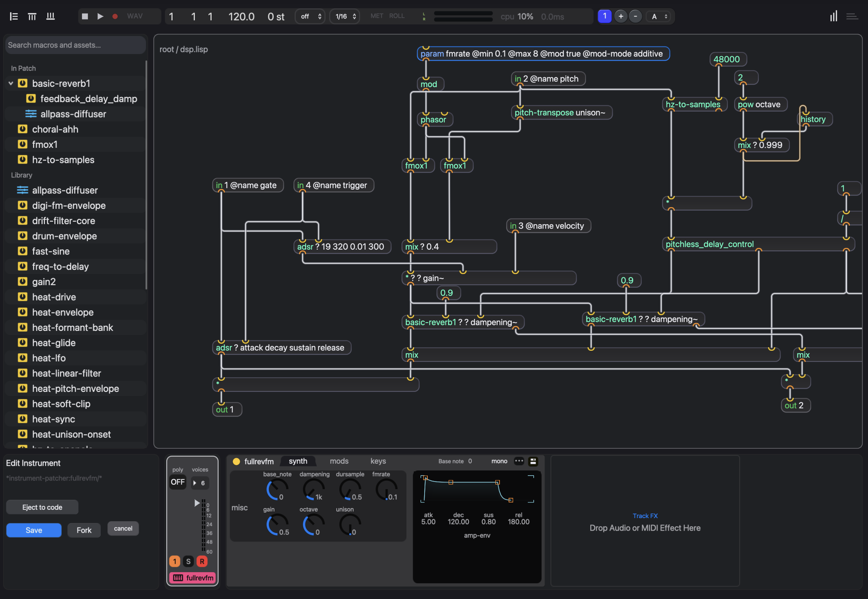Click the heat-lfo library icon

[x=23, y=358]
